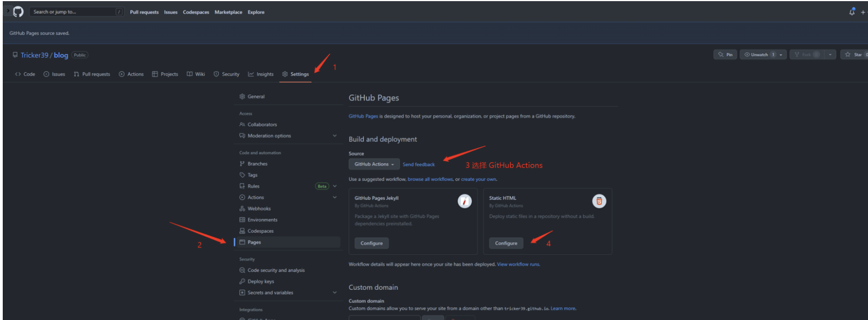
Task: Open Branches settings in the sidebar
Action: 257,164
